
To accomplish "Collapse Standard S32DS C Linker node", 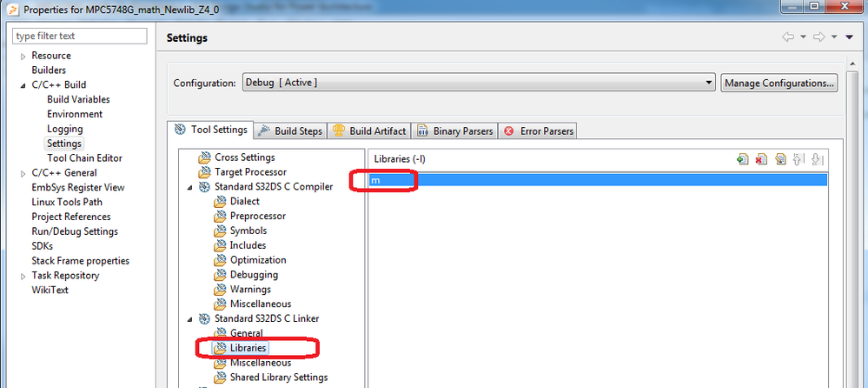I will pyautogui.click(x=190, y=319).
